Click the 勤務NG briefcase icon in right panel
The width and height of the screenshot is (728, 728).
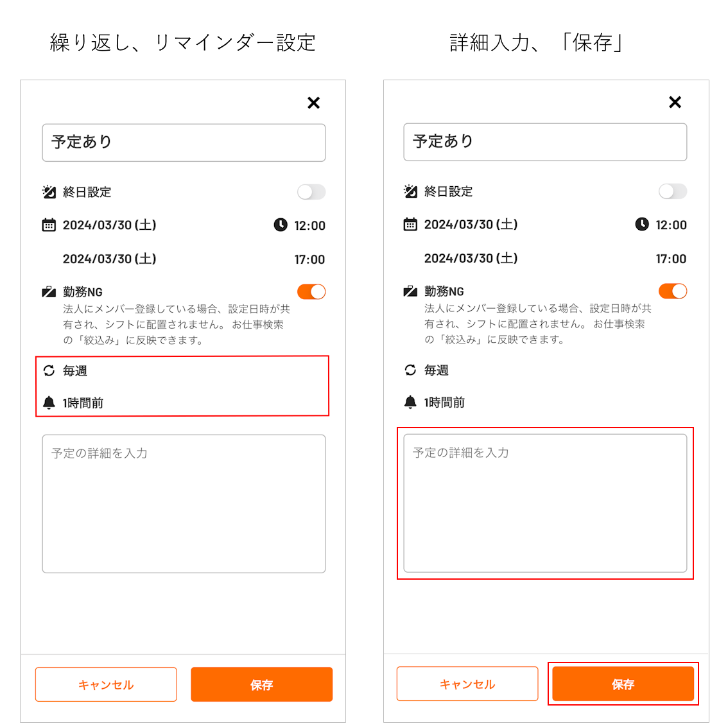pyautogui.click(x=410, y=291)
